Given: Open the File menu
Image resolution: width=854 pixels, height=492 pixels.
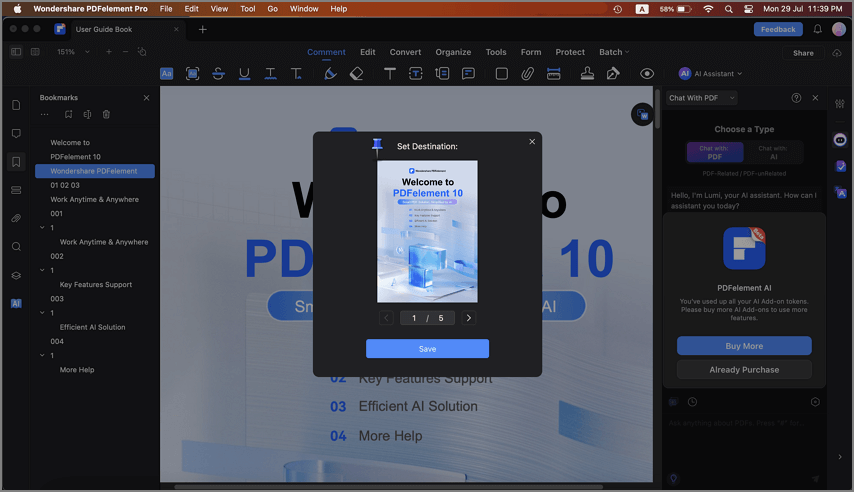Looking at the screenshot, I should [x=166, y=9].
